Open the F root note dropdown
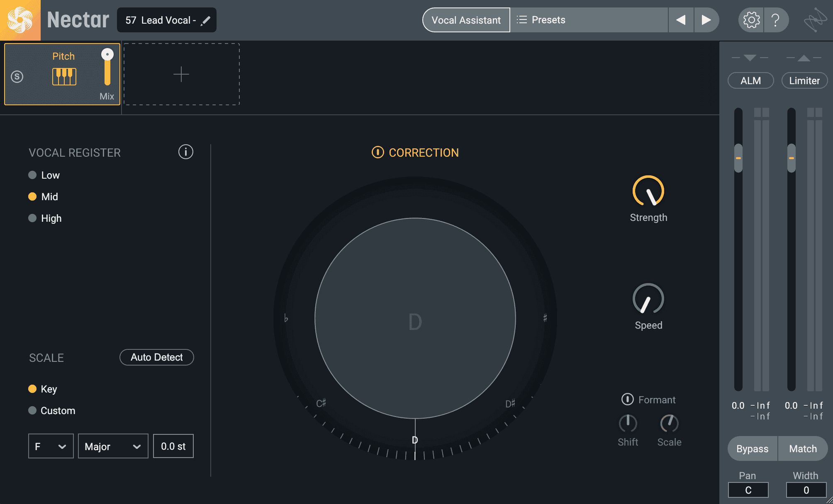The width and height of the screenshot is (833, 504). coord(51,446)
